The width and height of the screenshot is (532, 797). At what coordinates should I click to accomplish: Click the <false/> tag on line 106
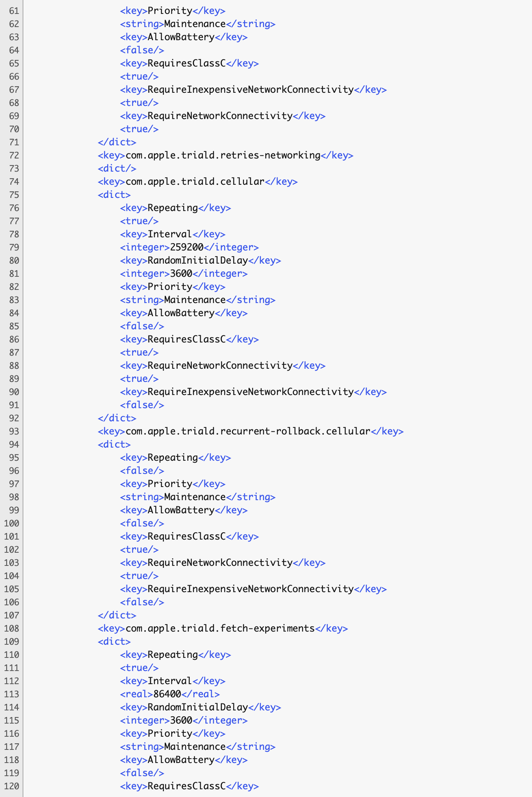click(x=142, y=602)
